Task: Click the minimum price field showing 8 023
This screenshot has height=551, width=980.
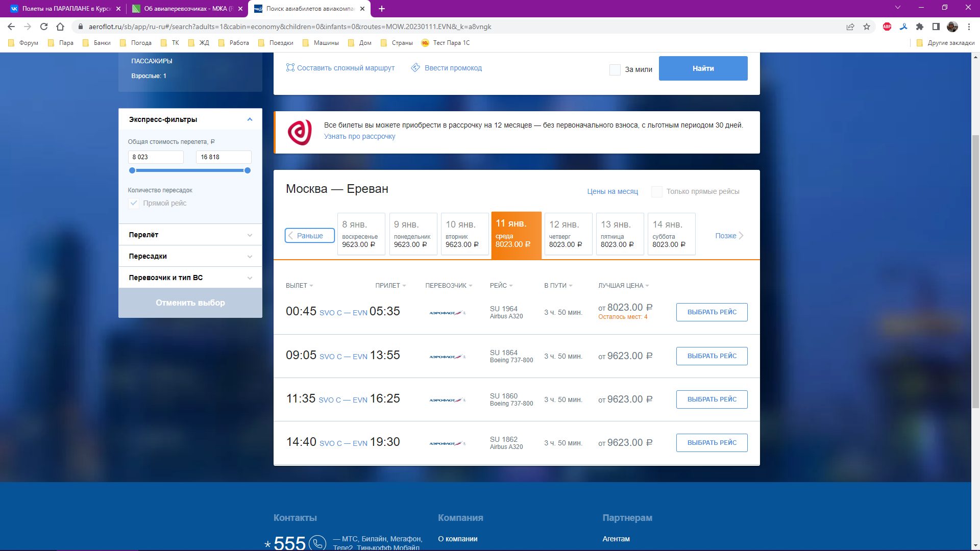Action: pos(156,157)
